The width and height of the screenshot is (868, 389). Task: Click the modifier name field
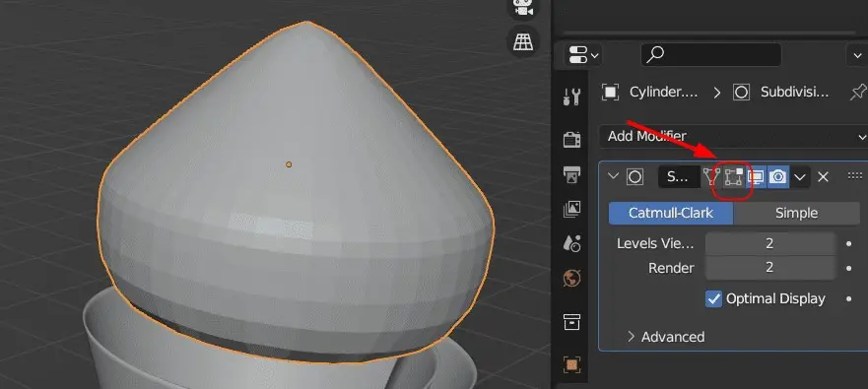[679, 177]
